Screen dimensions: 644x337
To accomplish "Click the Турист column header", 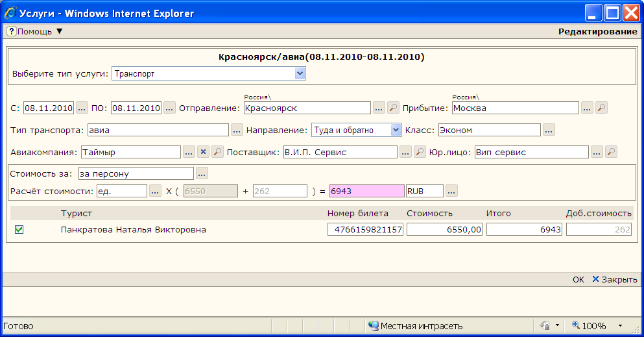I will pyautogui.click(x=77, y=213).
